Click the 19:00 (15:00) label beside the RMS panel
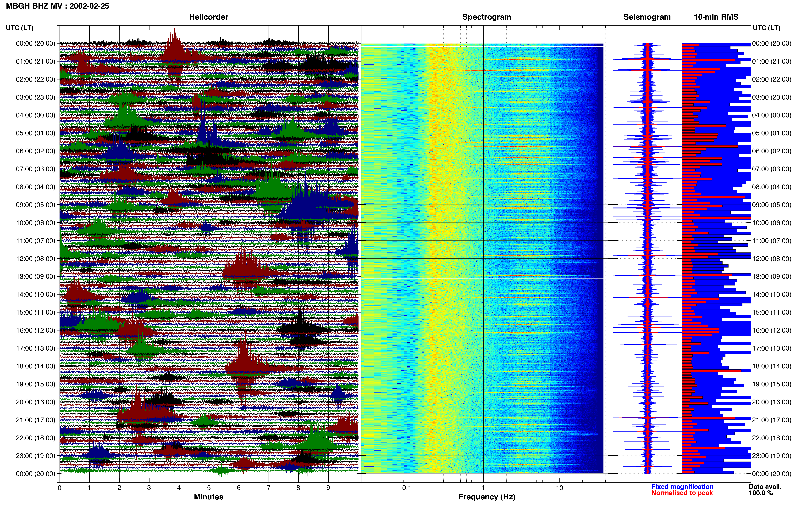Viewport: 812px width, 508px height. click(772, 384)
